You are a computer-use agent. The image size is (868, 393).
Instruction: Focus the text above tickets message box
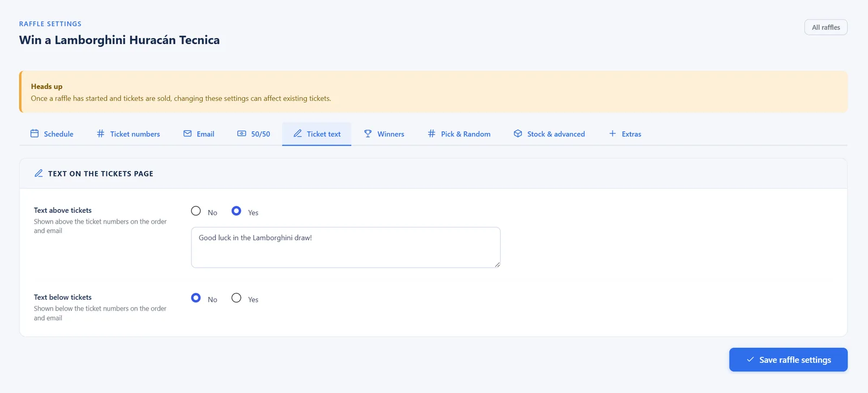click(346, 248)
